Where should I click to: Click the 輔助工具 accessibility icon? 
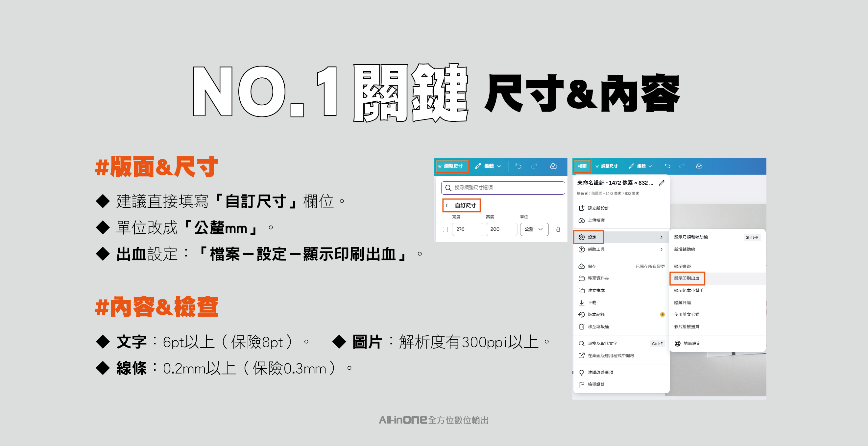click(x=582, y=249)
